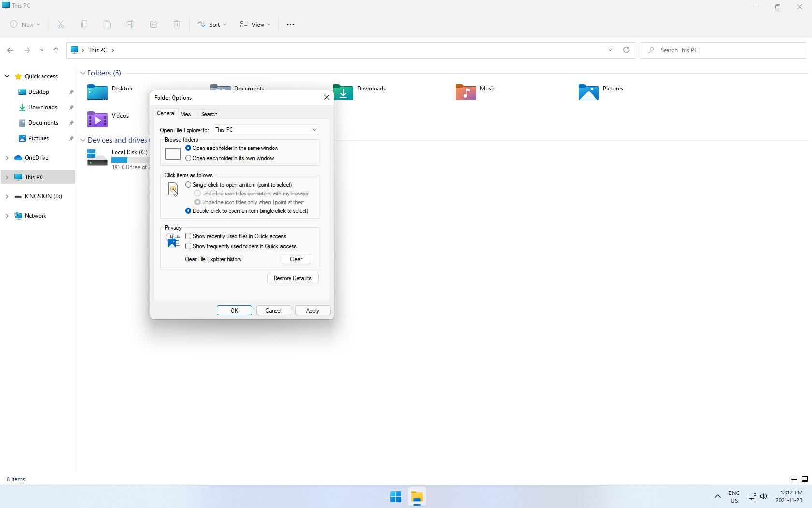Screen dimensions: 812x508
Task: Open the Music folder icon
Action: pyautogui.click(x=465, y=92)
